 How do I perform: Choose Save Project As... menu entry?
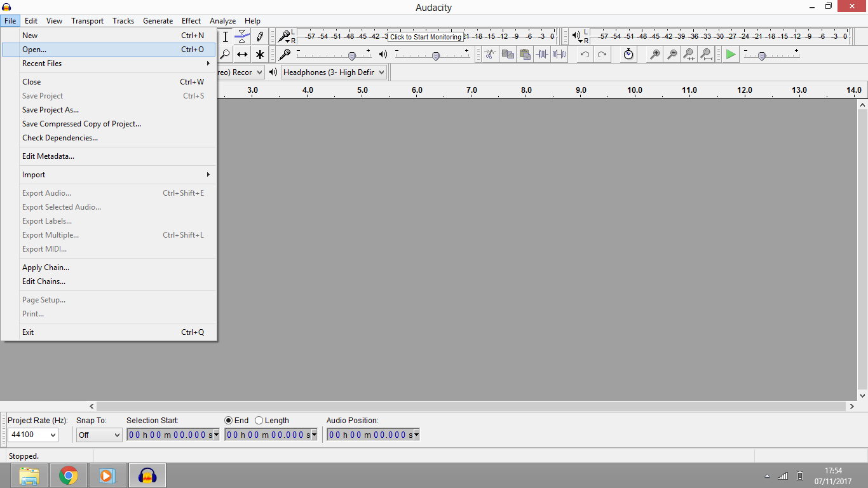point(109,110)
